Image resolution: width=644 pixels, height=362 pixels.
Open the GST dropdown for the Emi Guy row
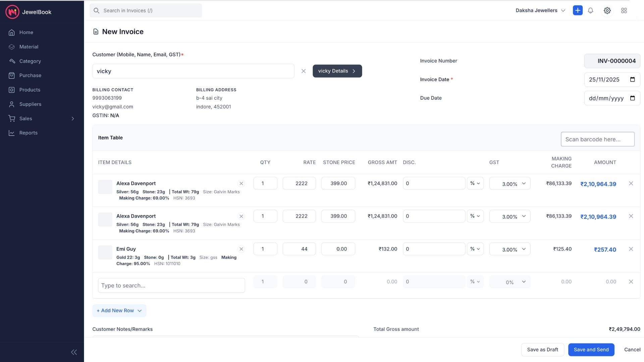[x=509, y=249]
